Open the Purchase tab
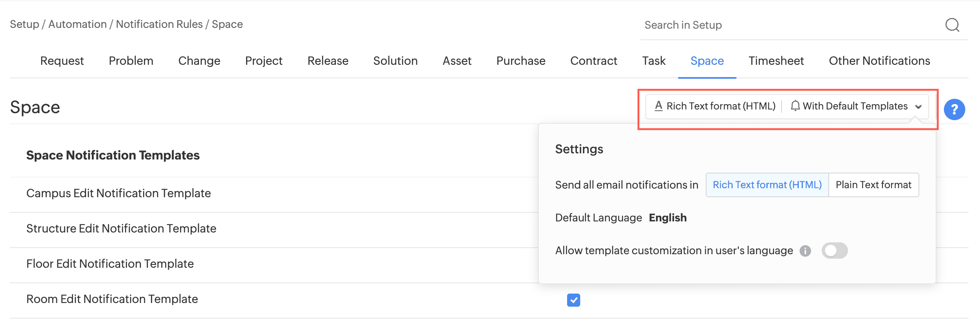 tap(521, 61)
